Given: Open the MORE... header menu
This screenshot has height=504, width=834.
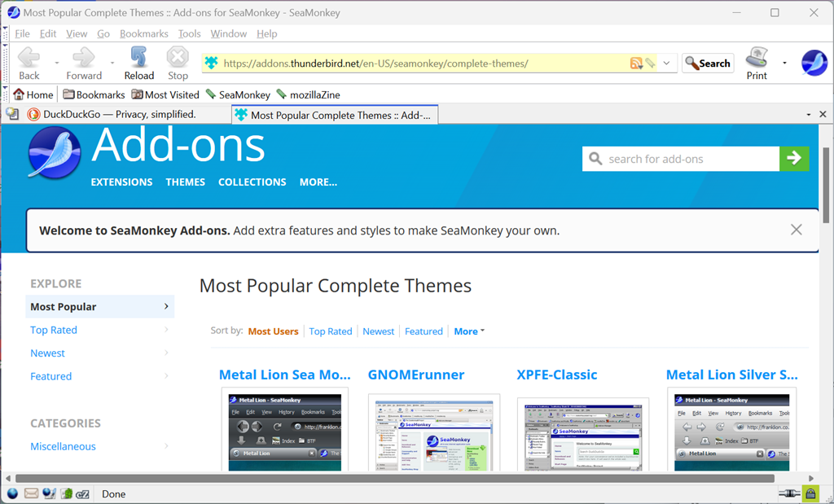Looking at the screenshot, I should [318, 182].
